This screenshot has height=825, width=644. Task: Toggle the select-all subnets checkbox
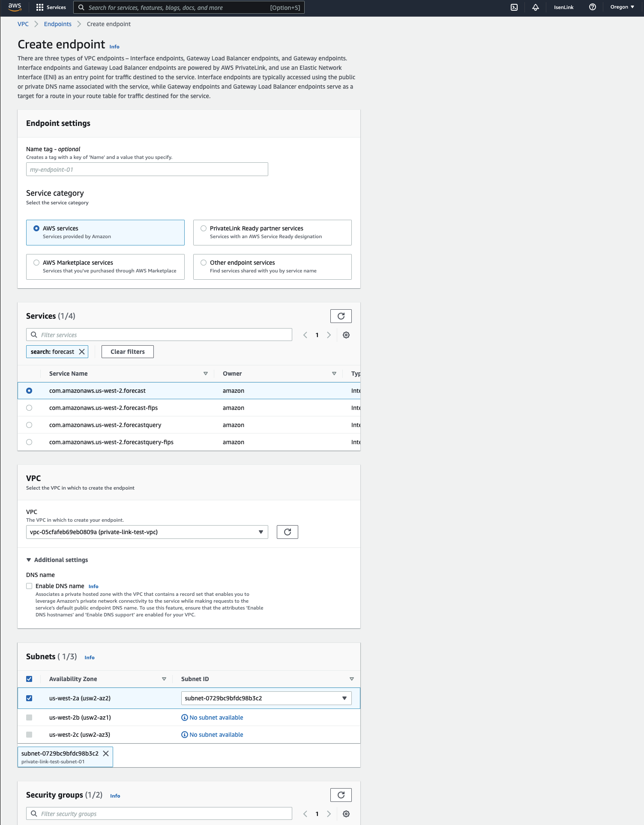29,679
